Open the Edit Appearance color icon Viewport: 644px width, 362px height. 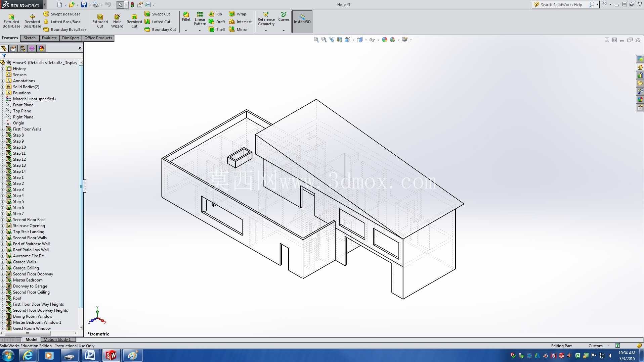tap(385, 40)
